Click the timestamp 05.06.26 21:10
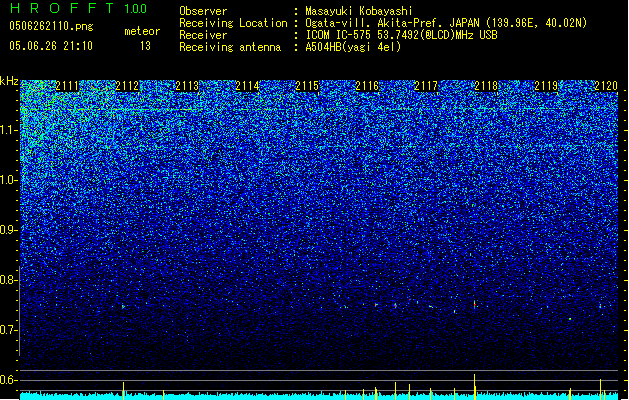The width and height of the screenshot is (629, 400). (51, 46)
